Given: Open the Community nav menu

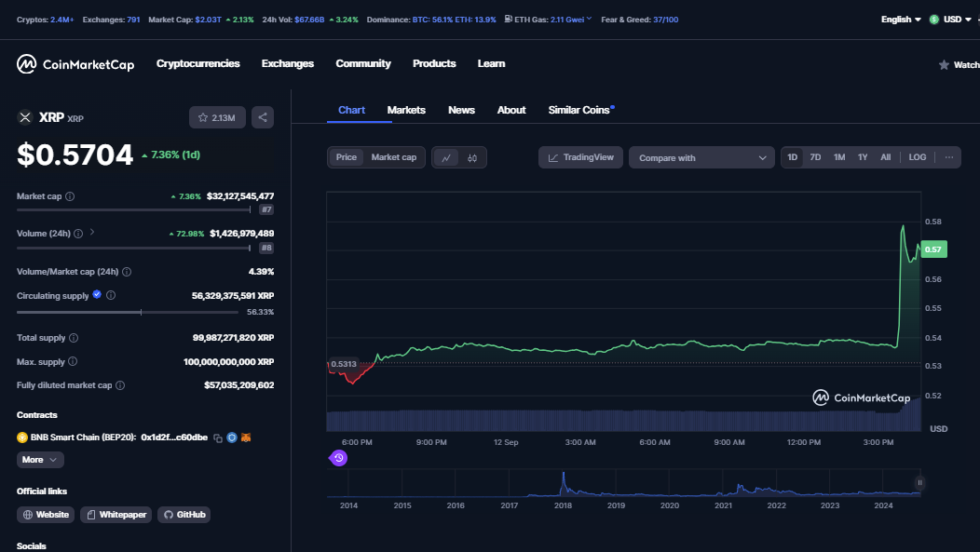Looking at the screenshot, I should (363, 63).
